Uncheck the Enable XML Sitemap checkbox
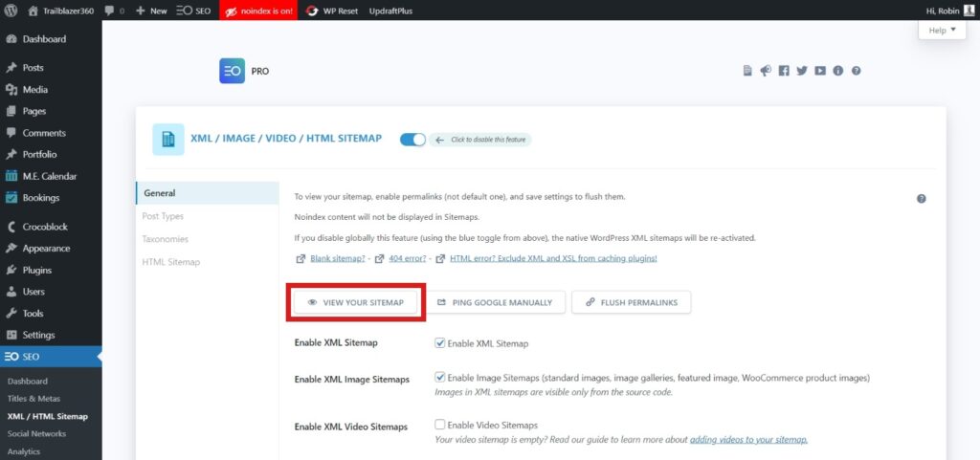The height and width of the screenshot is (460, 980). [440, 342]
